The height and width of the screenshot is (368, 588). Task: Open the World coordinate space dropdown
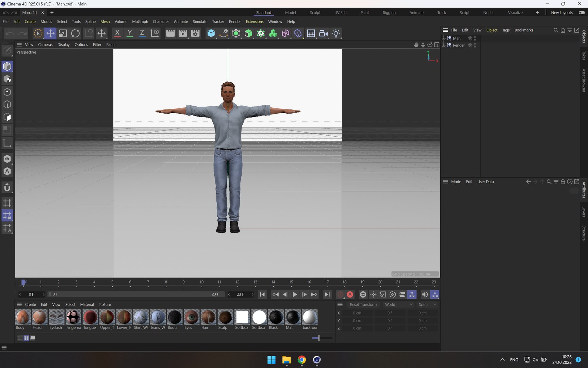tap(398, 305)
